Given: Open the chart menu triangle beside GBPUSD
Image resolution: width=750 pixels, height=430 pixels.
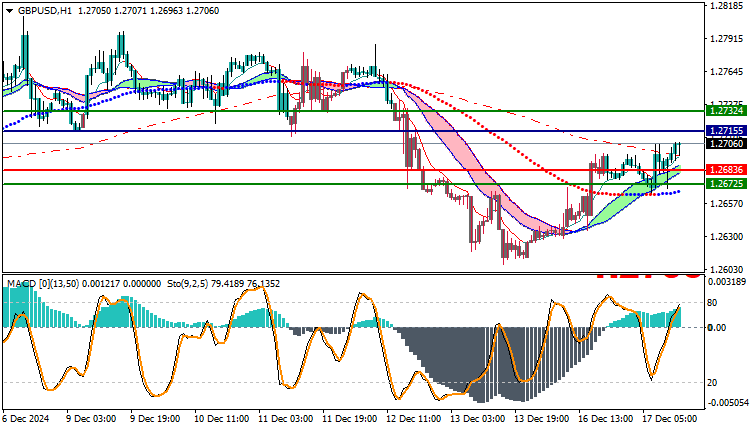Looking at the screenshot, I should click(9, 11).
